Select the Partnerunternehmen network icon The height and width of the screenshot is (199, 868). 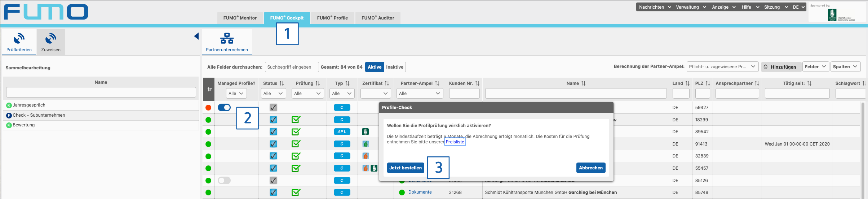227,38
